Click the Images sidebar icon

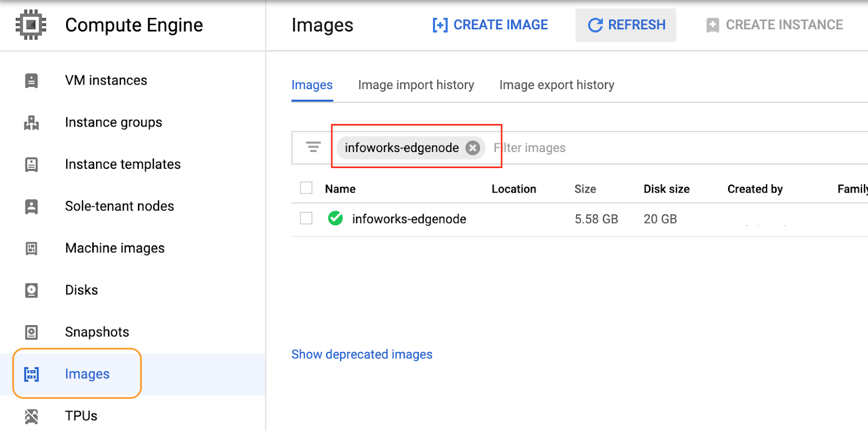coord(31,374)
